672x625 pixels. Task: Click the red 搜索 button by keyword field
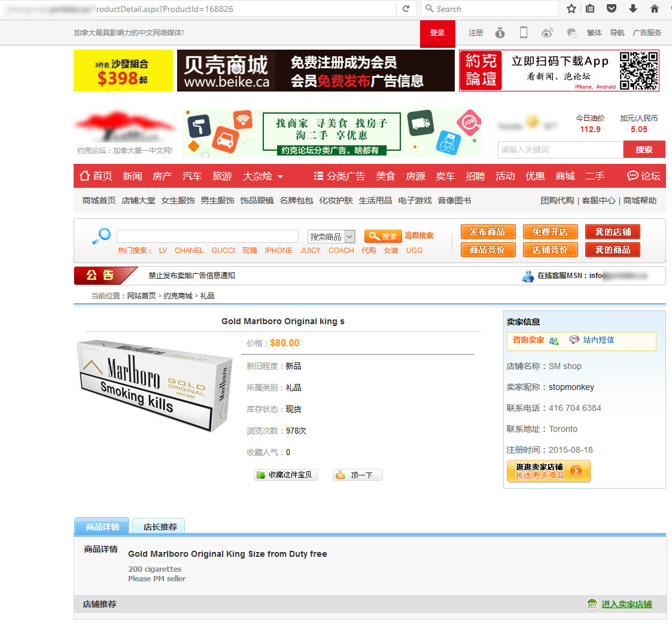(x=644, y=150)
